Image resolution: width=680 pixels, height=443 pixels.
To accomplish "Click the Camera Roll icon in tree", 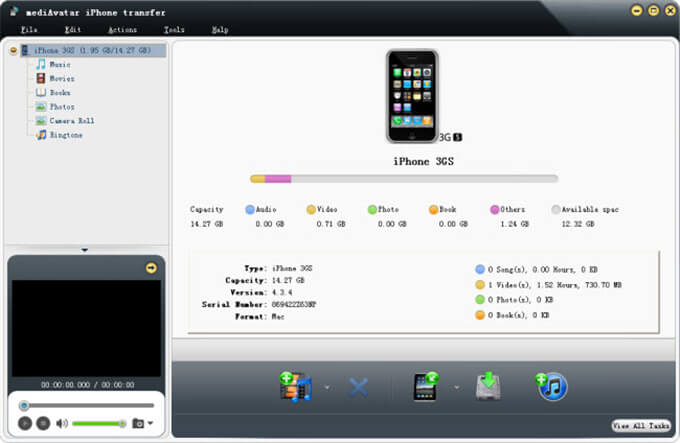I will click(41, 121).
